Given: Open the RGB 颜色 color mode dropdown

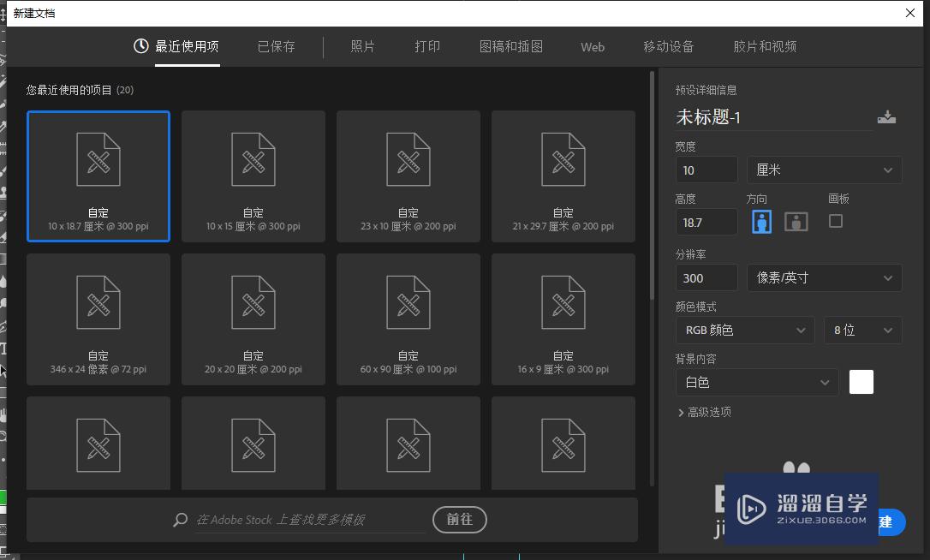Looking at the screenshot, I should click(744, 330).
